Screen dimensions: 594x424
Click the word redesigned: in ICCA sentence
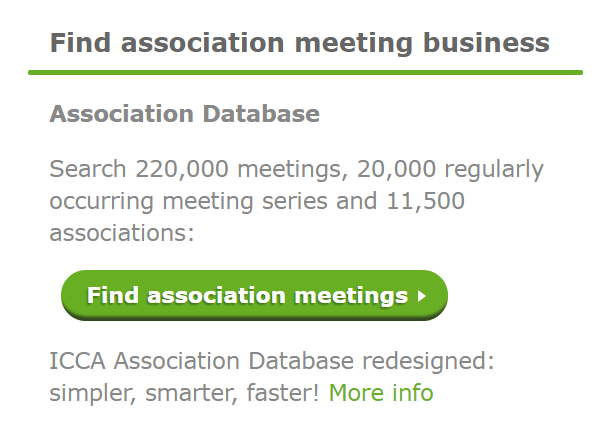tap(428, 361)
